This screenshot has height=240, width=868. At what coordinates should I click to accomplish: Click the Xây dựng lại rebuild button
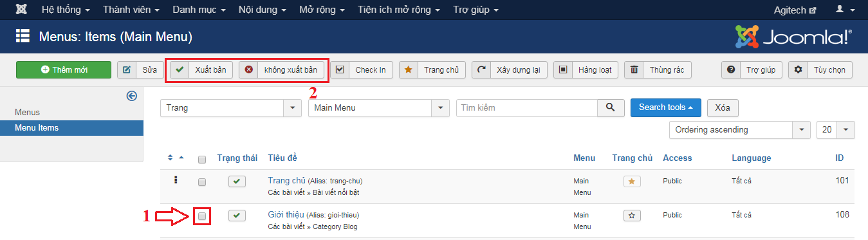click(x=509, y=70)
